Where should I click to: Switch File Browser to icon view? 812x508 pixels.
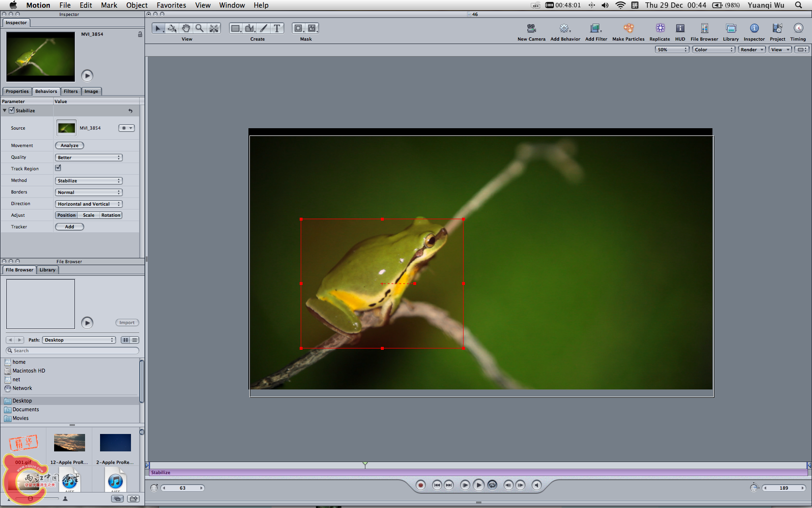tap(126, 340)
